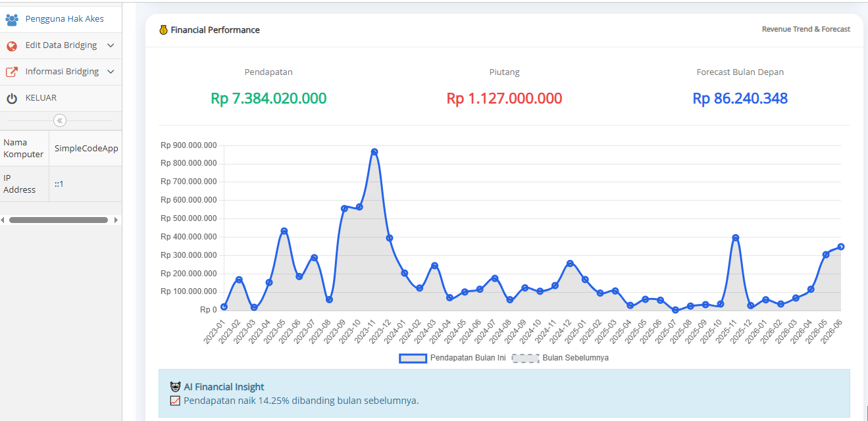Click the Pendapatan label above the green value
The width and height of the screenshot is (868, 421).
click(x=268, y=72)
